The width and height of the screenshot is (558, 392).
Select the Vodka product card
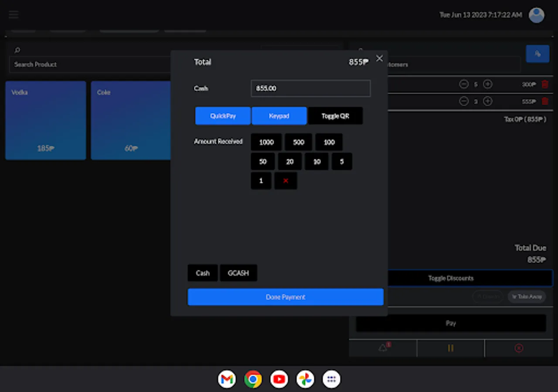tap(46, 120)
